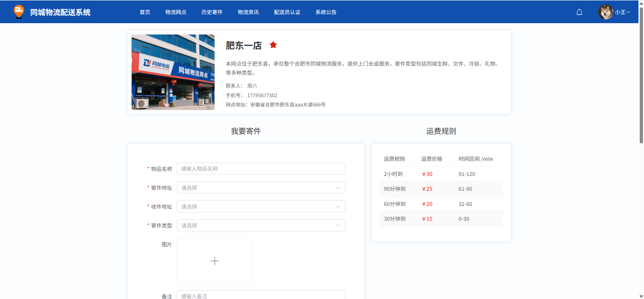Navigate to 物流资讯
The width and height of the screenshot is (644, 299).
pos(248,12)
